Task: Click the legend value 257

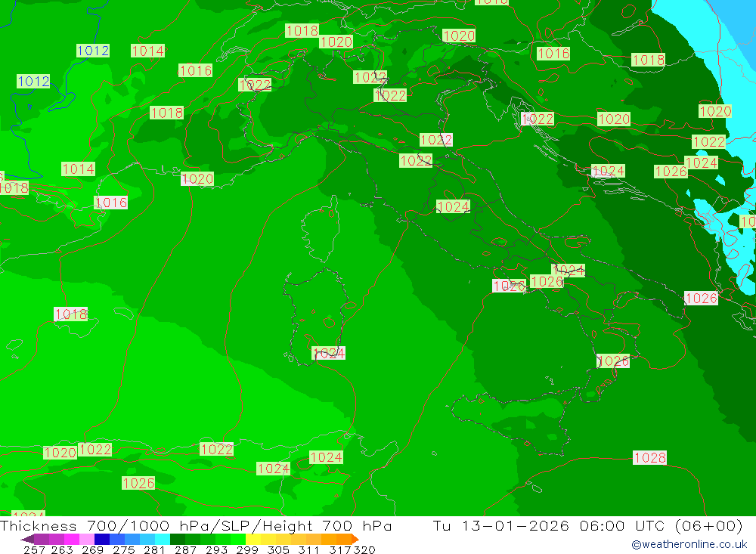Action: (x=34, y=549)
